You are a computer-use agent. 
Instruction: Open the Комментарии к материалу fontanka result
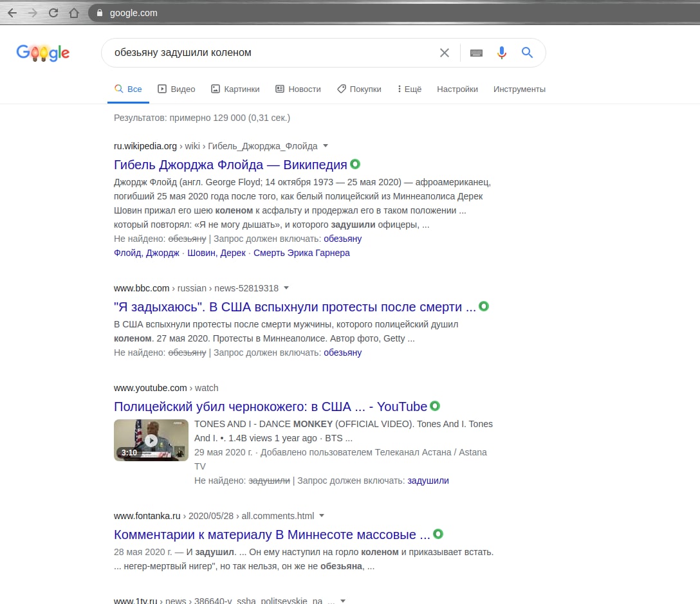272,535
